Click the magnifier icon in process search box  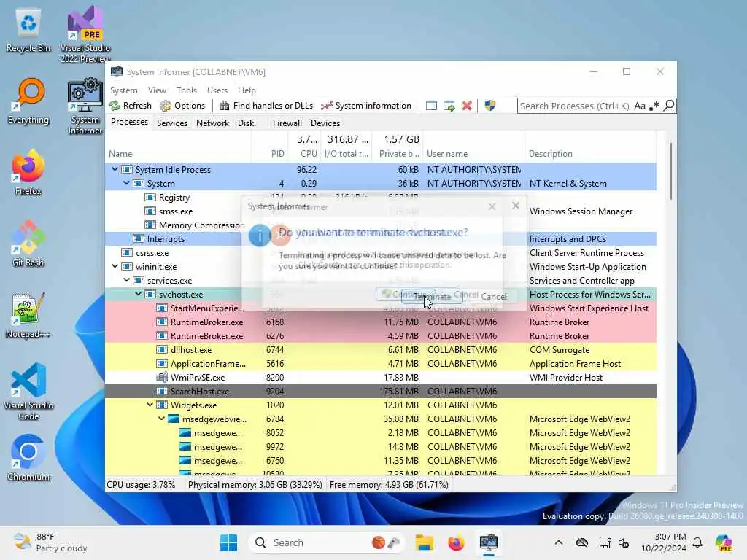pos(669,105)
